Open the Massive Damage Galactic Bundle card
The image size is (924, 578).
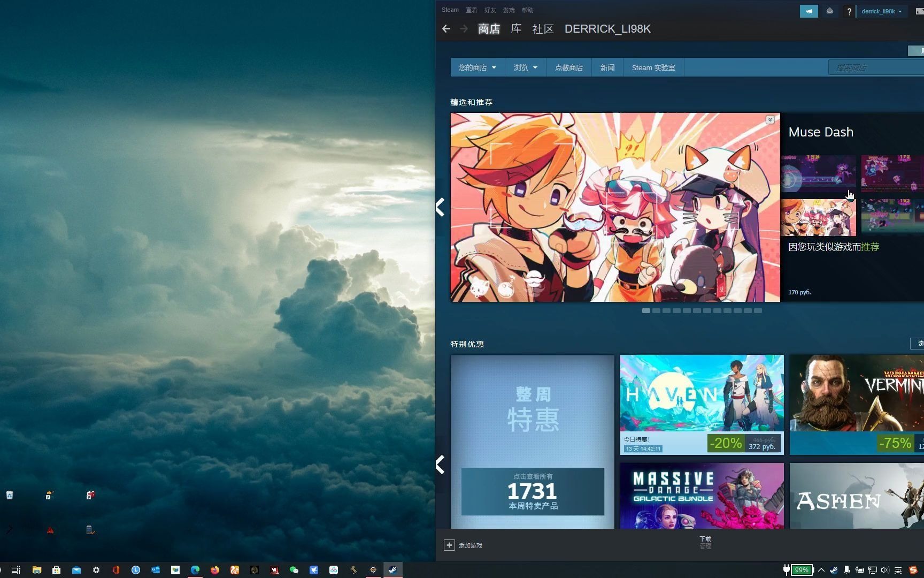pyautogui.click(x=702, y=496)
